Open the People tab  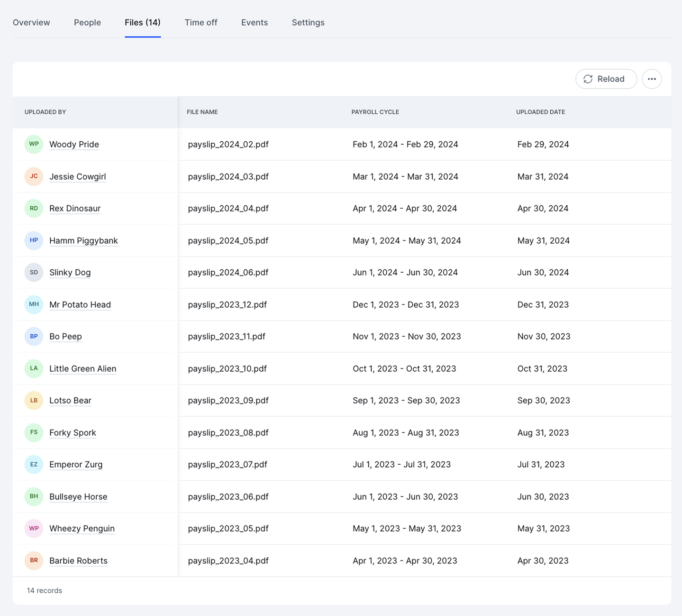(x=87, y=22)
